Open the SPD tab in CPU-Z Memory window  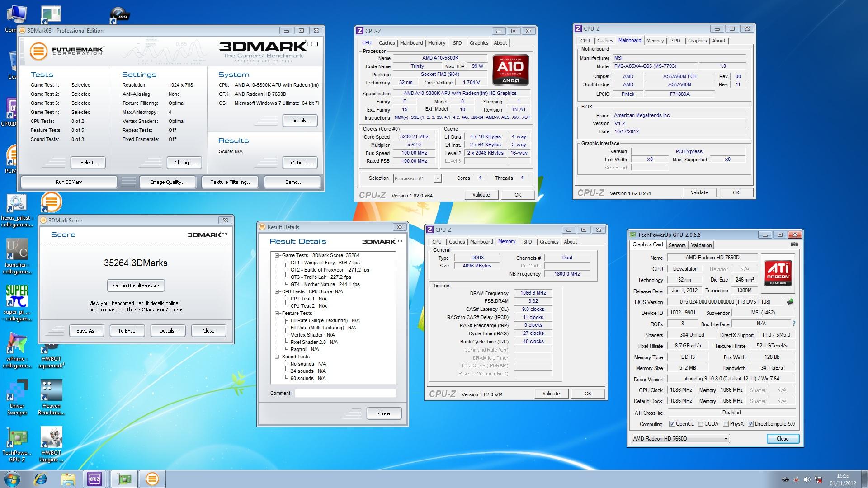[x=527, y=242]
